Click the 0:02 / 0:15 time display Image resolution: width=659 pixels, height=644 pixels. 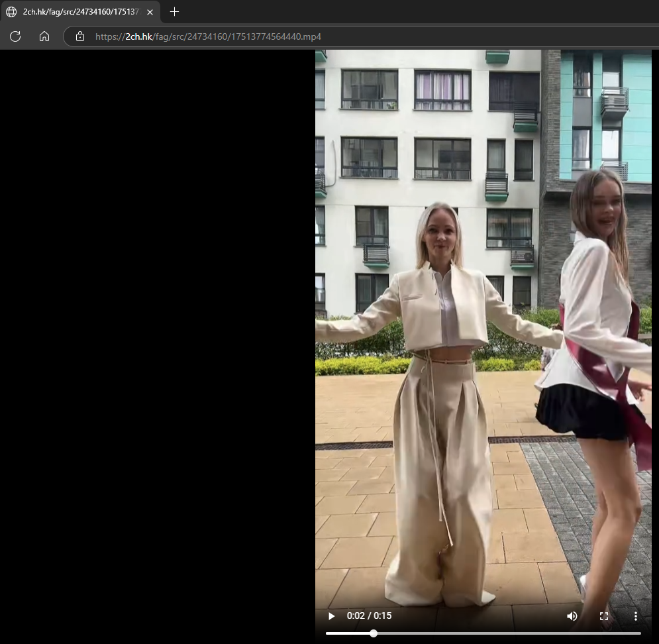click(369, 616)
